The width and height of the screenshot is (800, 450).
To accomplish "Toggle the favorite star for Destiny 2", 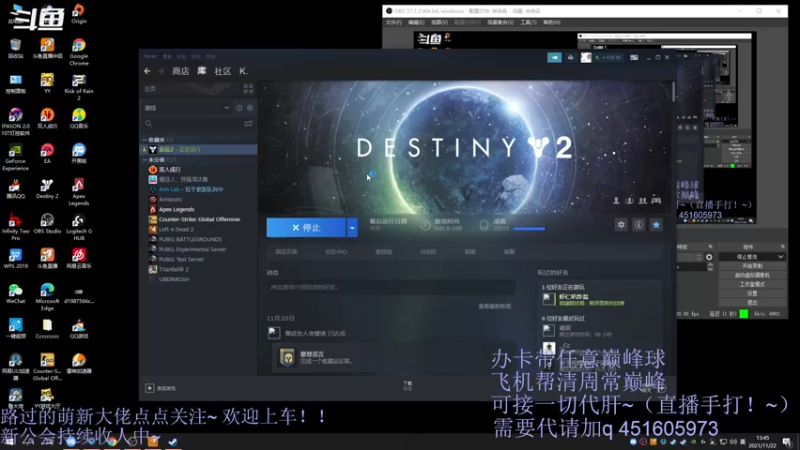I will click(x=656, y=224).
